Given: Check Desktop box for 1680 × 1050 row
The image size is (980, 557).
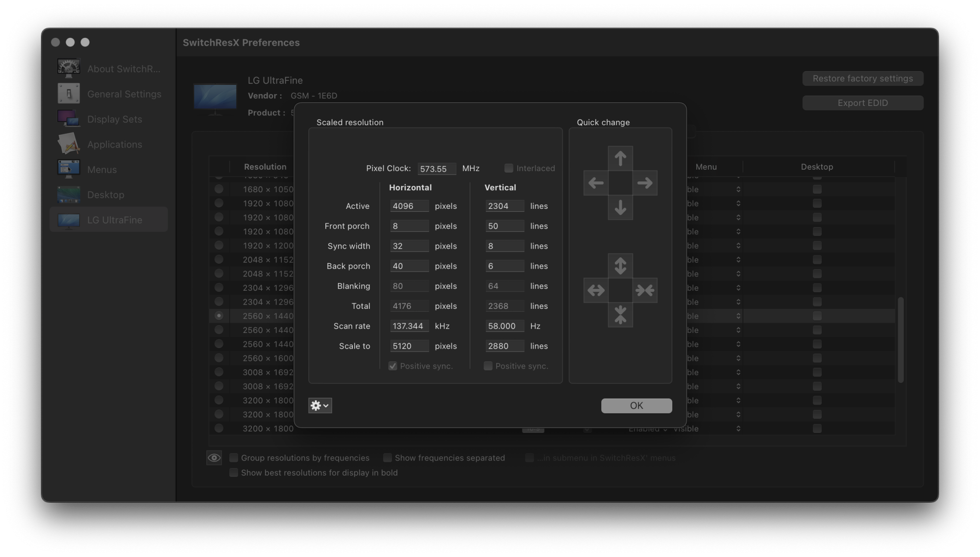Looking at the screenshot, I should point(817,189).
